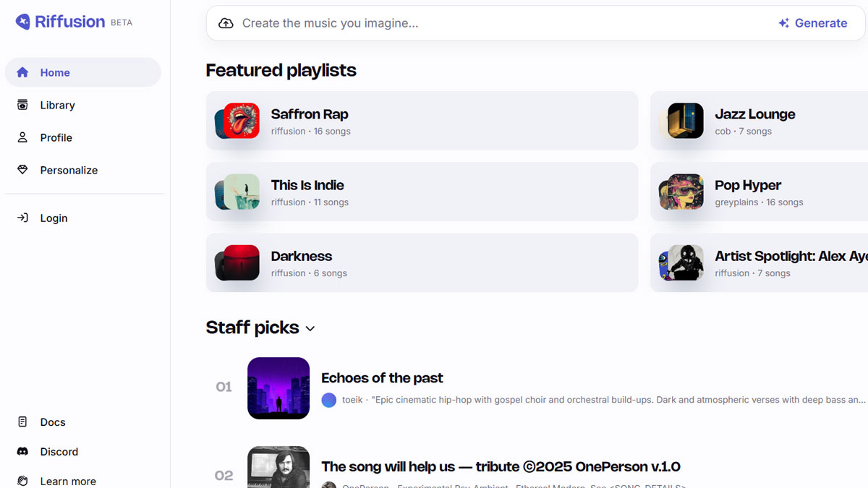Click the upload cloud icon in prompt bar
This screenshot has height=488, width=868.
pyautogui.click(x=226, y=23)
